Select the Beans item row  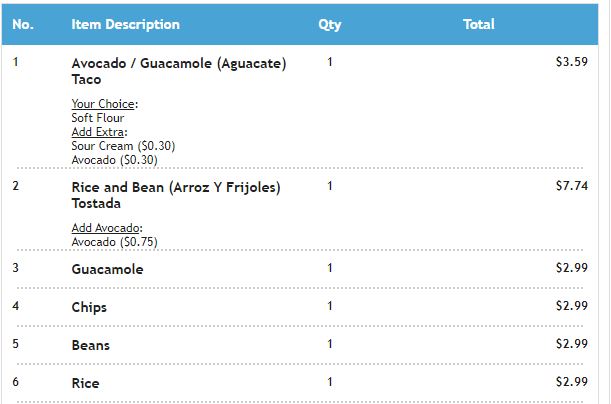point(300,345)
